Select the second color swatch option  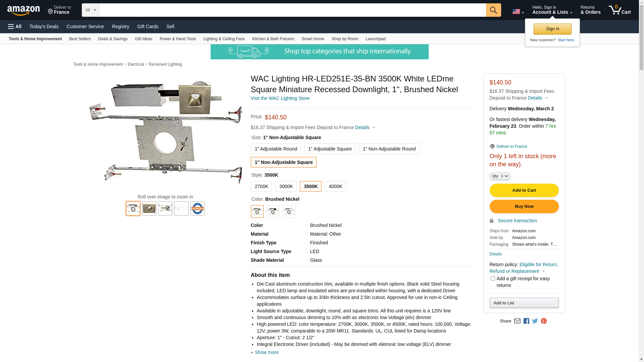(x=273, y=212)
